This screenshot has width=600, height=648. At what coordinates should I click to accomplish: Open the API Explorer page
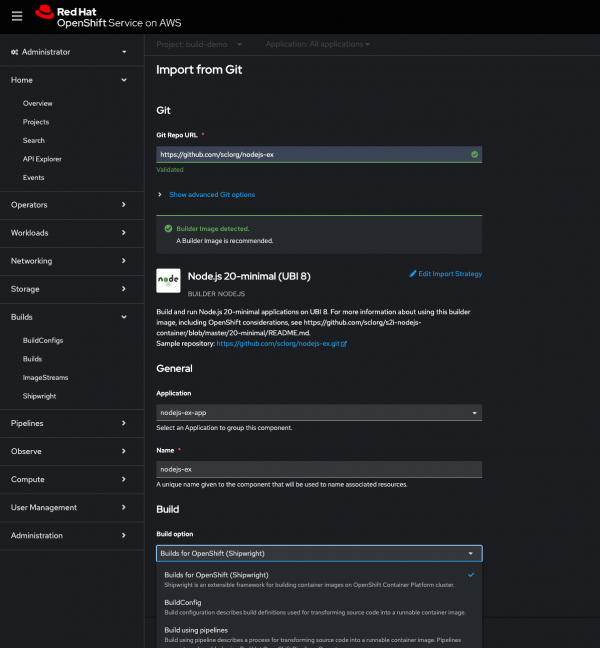[44, 159]
